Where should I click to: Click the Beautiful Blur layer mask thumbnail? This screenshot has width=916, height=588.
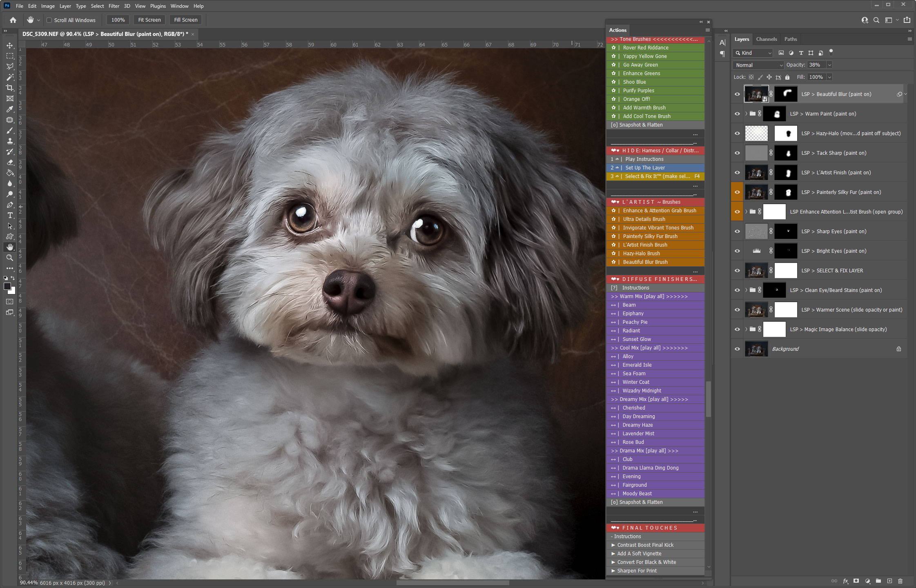point(786,94)
